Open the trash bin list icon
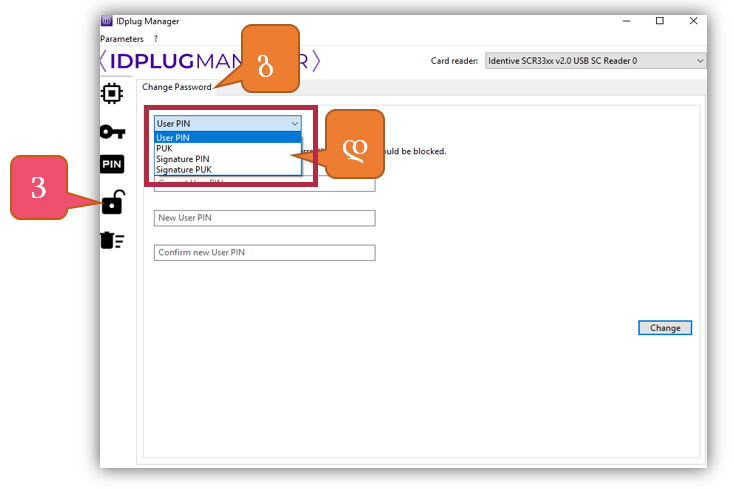Image resolution: width=734 pixels, height=489 pixels. tap(112, 240)
